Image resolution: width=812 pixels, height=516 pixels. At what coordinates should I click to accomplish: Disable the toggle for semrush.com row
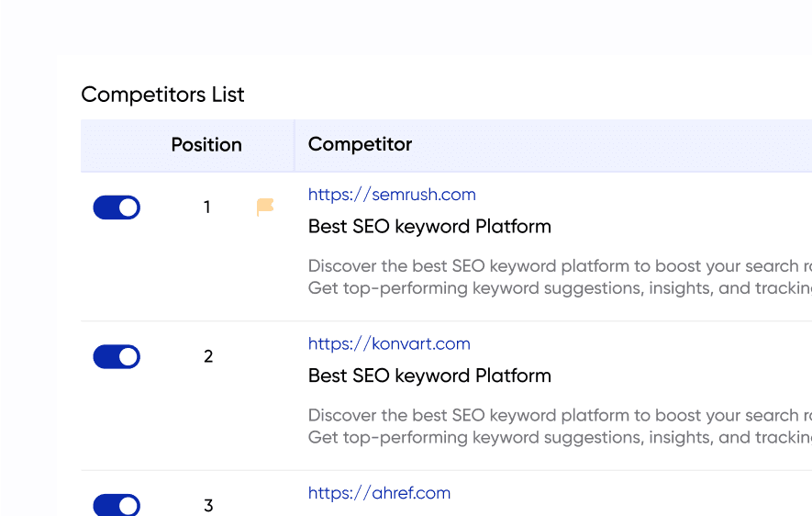pos(117,208)
